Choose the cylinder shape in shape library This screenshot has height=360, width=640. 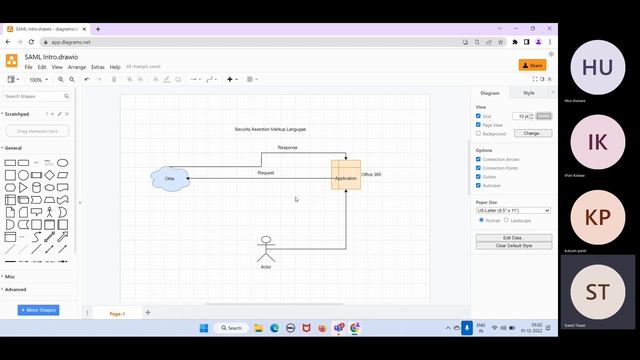coord(36,188)
